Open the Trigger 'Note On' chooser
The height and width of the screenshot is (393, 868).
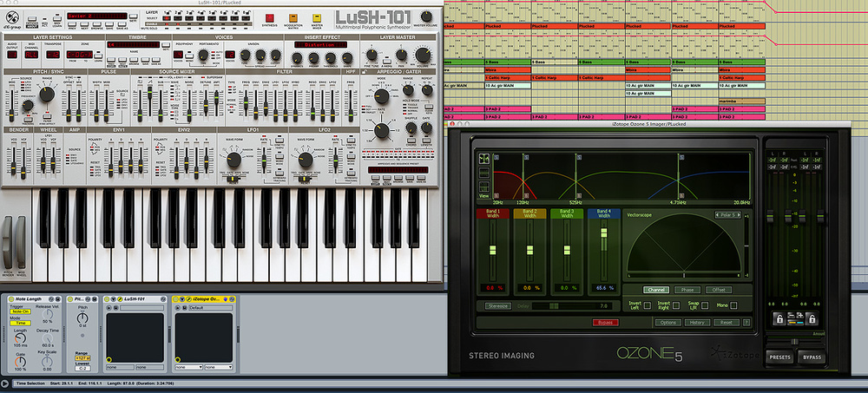click(x=21, y=311)
